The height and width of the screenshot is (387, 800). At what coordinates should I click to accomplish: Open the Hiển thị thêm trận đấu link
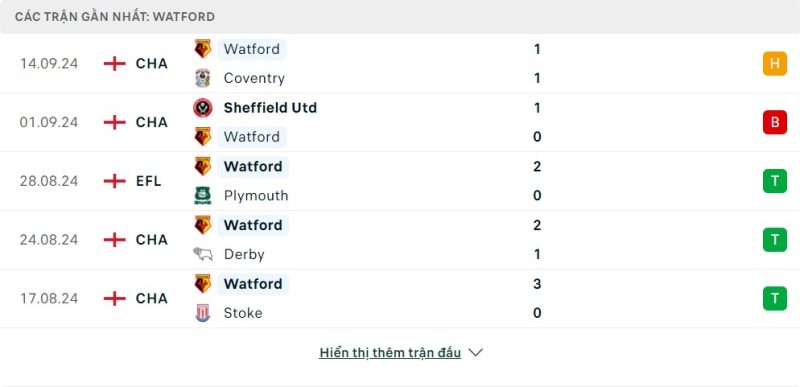pos(390,352)
